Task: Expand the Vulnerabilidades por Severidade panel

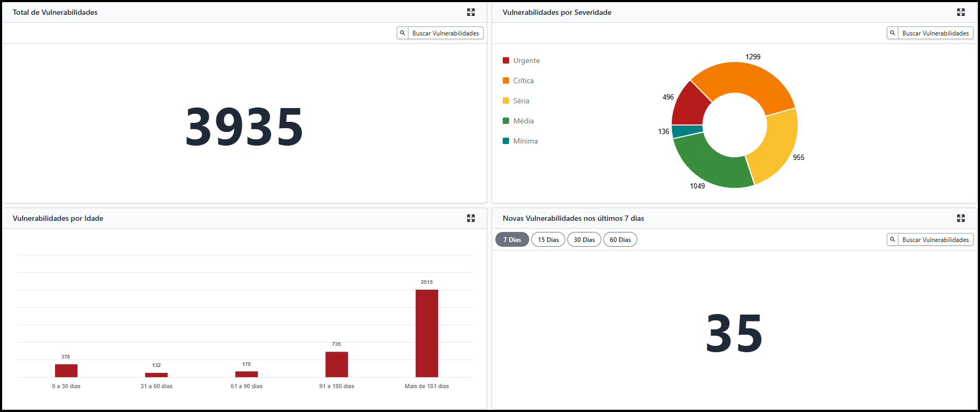Action: coord(960,12)
